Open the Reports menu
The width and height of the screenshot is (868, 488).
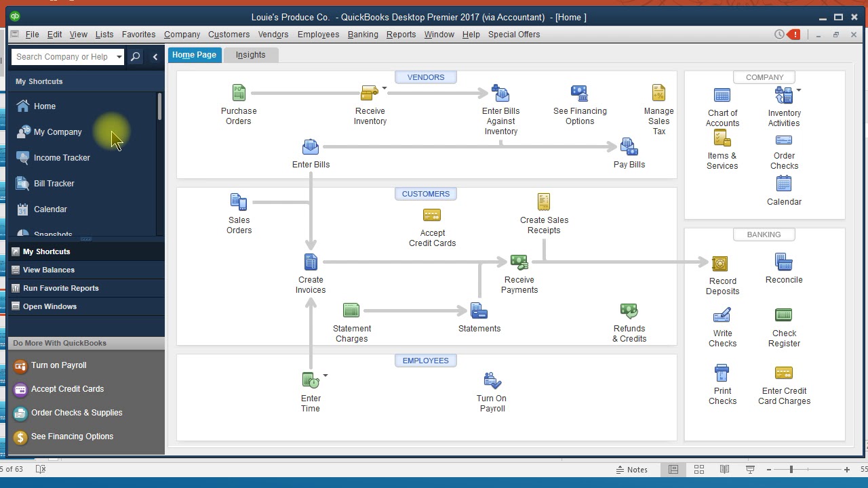click(x=401, y=35)
